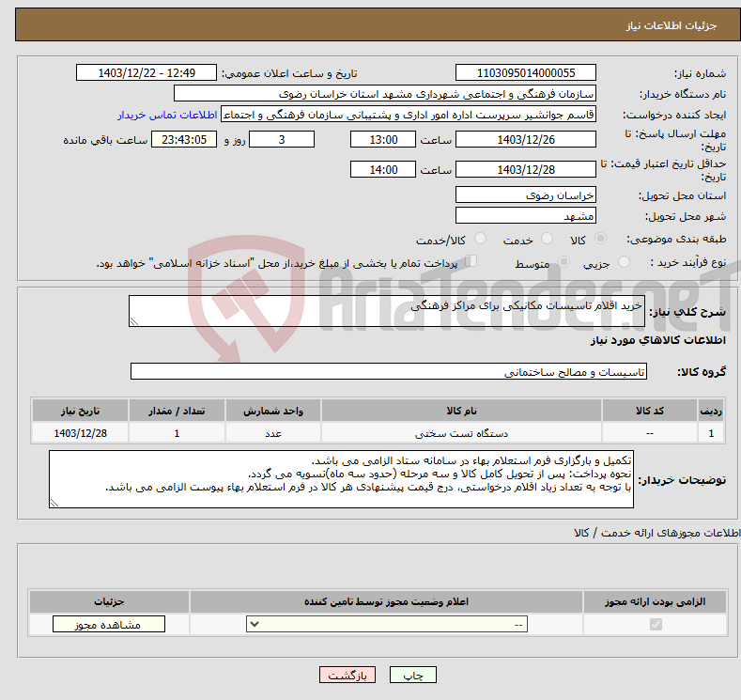This screenshot has height=700, width=741.
Task: Select the خدمت radio button
Action: coord(547,239)
